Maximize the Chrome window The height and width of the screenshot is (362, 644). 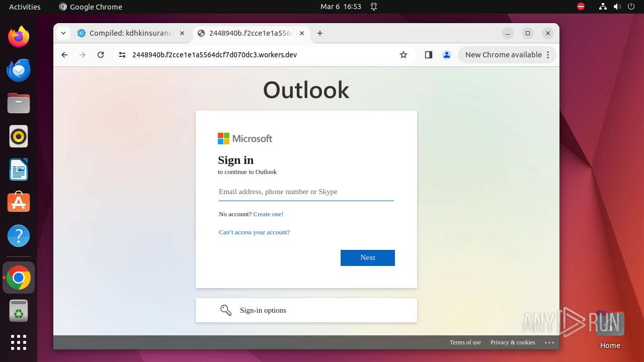pyautogui.click(x=528, y=33)
